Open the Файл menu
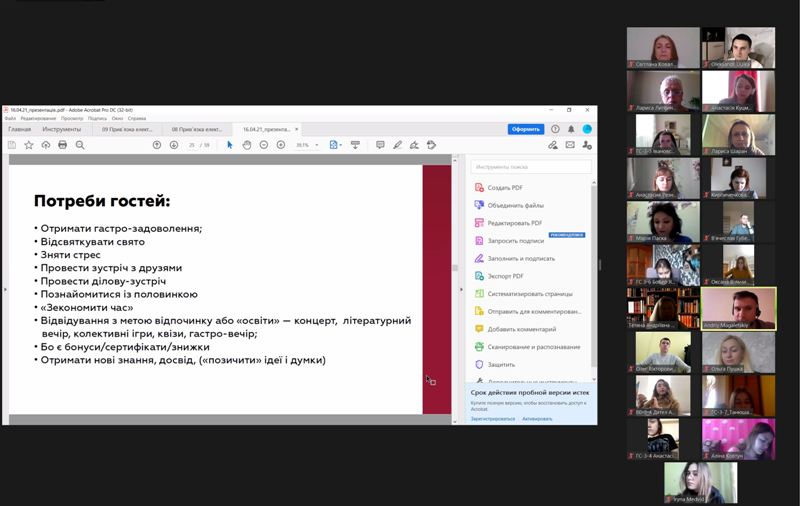 pyautogui.click(x=10, y=118)
